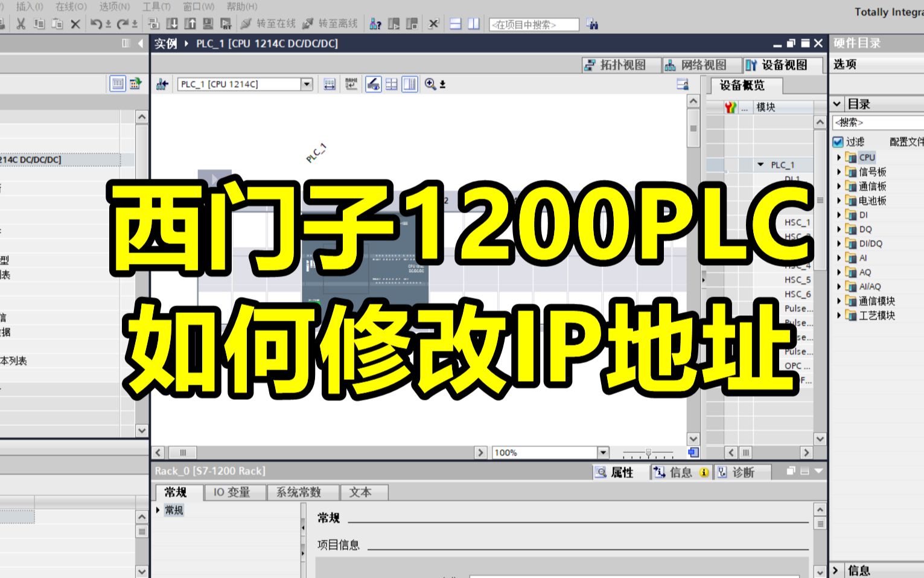Split editor space horizontally
Image resolution: width=924 pixels, height=578 pixels.
click(x=456, y=24)
